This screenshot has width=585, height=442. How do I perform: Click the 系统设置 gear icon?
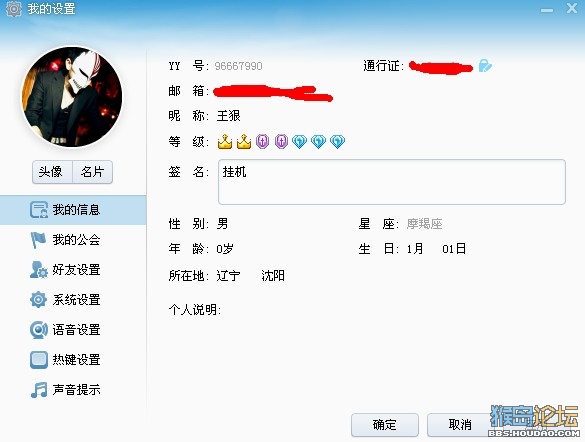(x=38, y=300)
